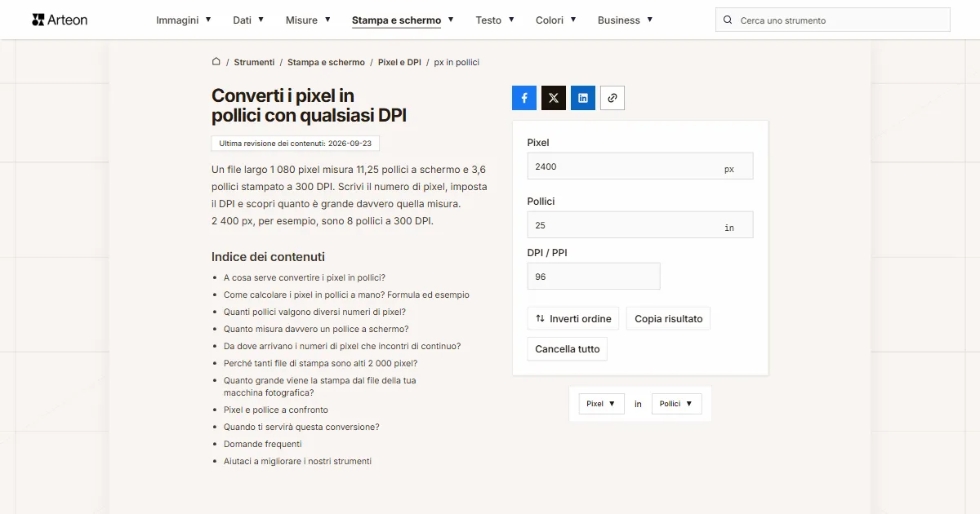This screenshot has height=514, width=980.
Task: Jump to 'A cosa serve convertire i pixel in pollici?'
Action: click(305, 277)
